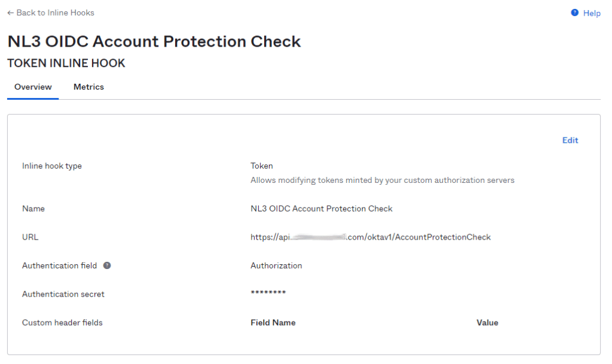Click the Value column header
Image resolution: width=612 pixels, height=364 pixels.
tap(487, 323)
